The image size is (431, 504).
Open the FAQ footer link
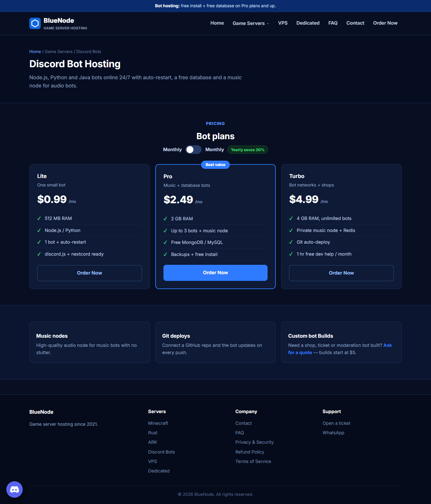239,433
